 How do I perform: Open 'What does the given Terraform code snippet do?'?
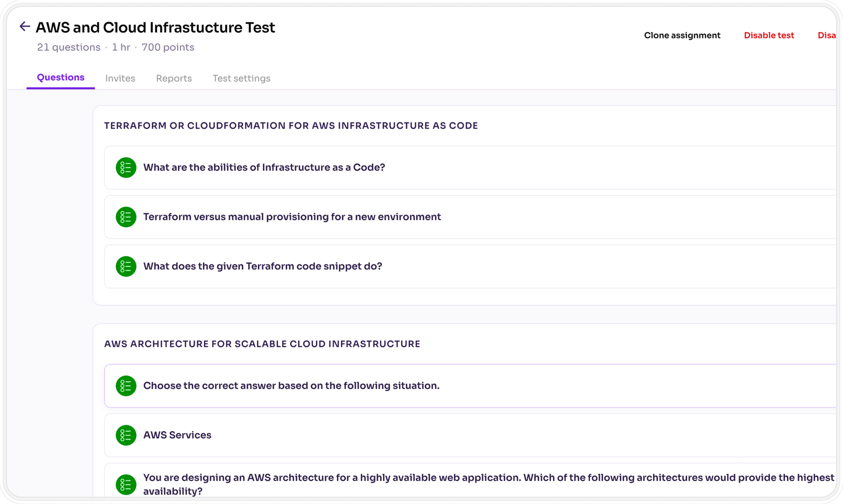point(471,266)
